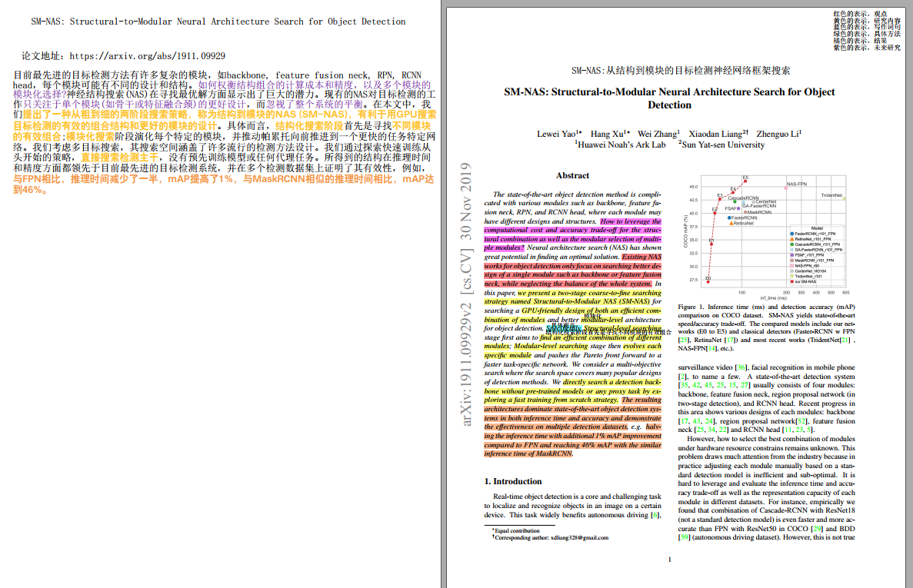The image size is (913, 588).
Task: Click the 'Equal contribution' footnote
Action: 516,531
